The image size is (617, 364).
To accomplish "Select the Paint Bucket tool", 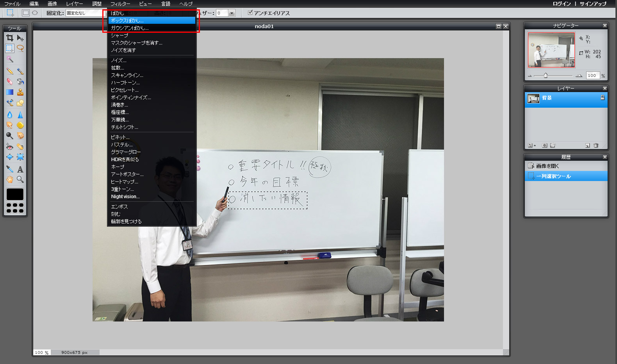I will (x=20, y=82).
